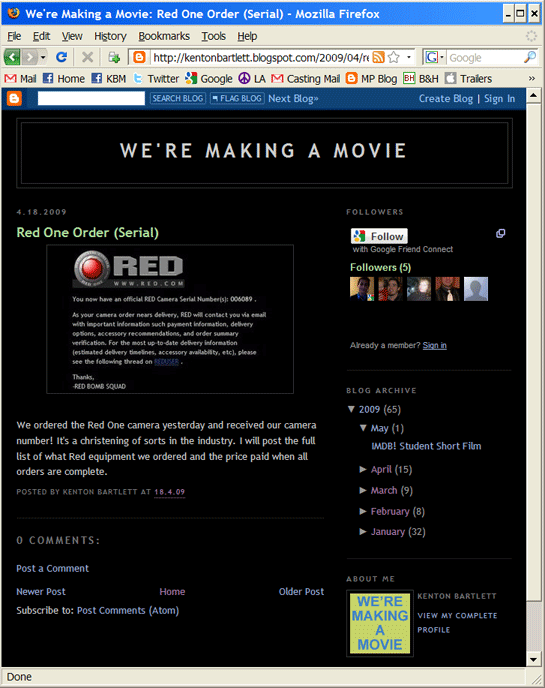Viewport: 545px width, 688px height.
Task: Open the View menu
Action: (72, 36)
